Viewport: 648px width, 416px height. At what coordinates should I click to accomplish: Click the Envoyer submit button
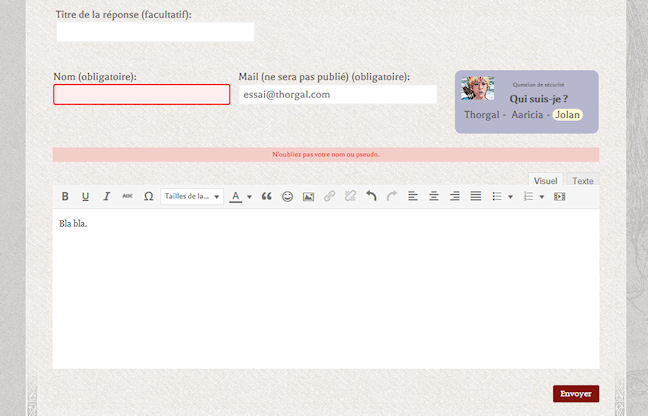(575, 394)
